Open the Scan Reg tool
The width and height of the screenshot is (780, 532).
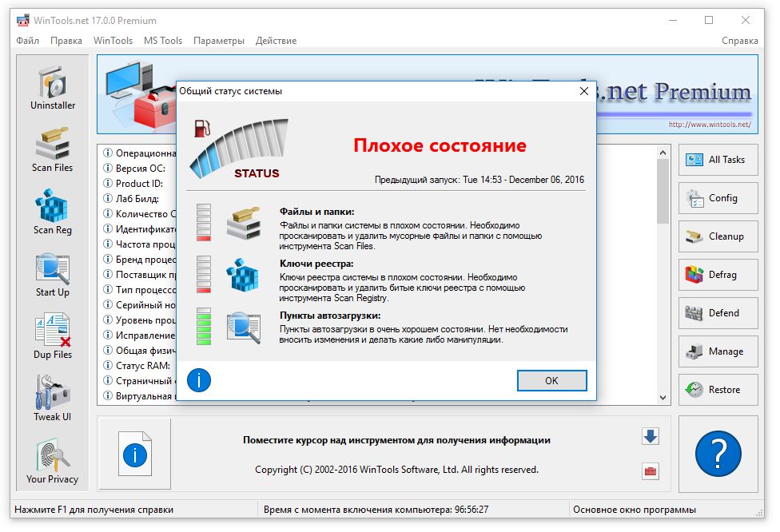52,212
